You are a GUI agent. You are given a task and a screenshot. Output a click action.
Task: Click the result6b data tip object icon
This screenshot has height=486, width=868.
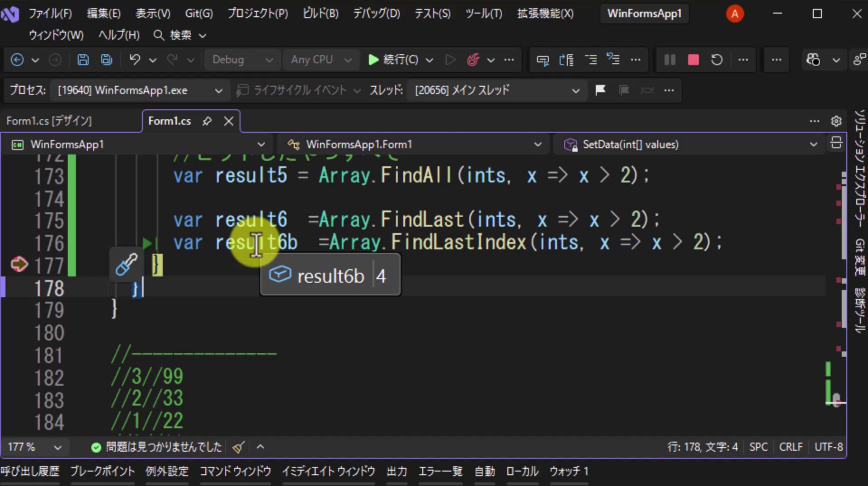pos(280,274)
